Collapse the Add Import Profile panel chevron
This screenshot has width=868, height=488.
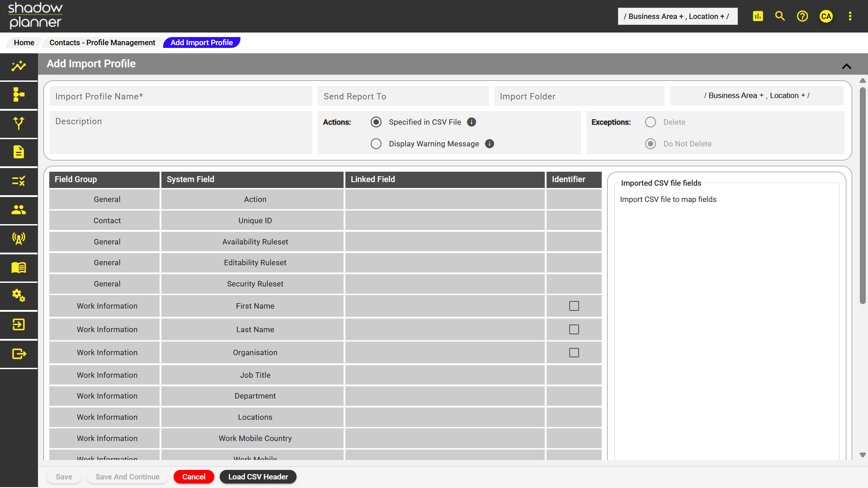pos(847,66)
